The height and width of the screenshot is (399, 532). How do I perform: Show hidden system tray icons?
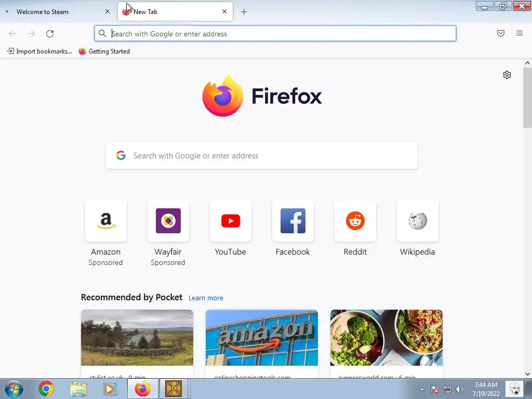coord(422,389)
